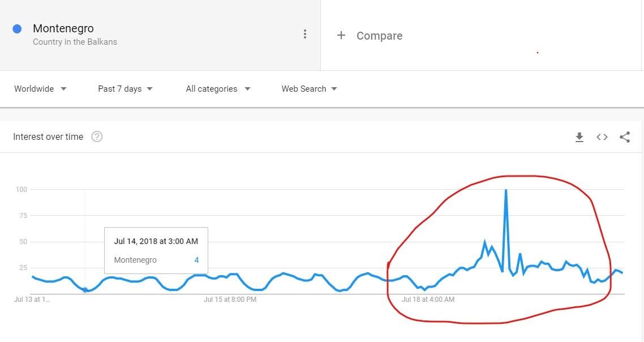Download the Interest over time data
The image size is (644, 342).
click(x=579, y=137)
